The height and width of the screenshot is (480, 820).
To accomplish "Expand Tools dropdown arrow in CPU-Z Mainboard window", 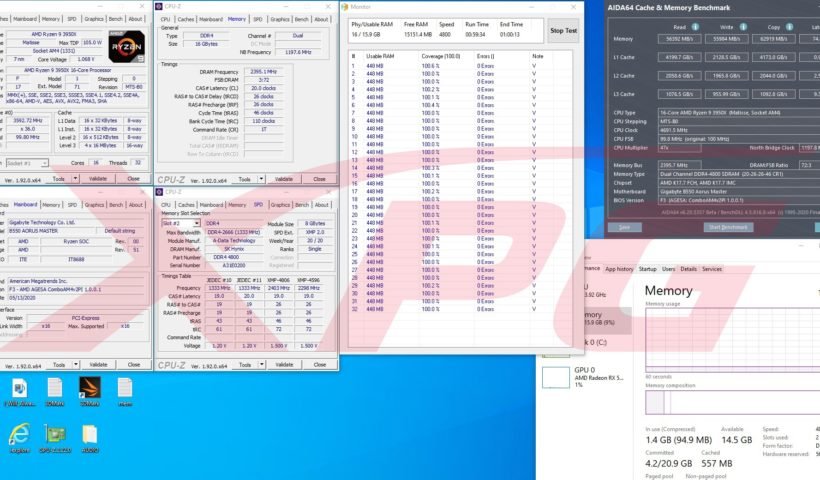I will point(76,364).
